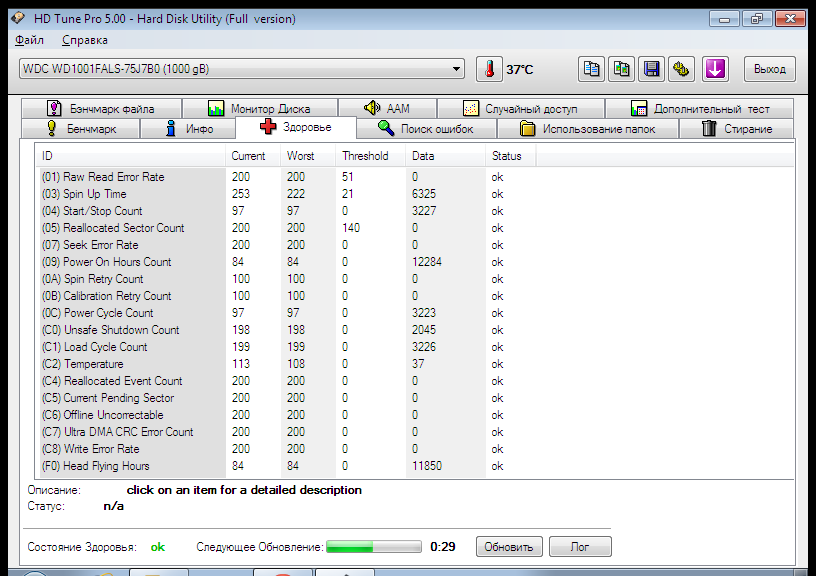Click the ID column header

131,156
